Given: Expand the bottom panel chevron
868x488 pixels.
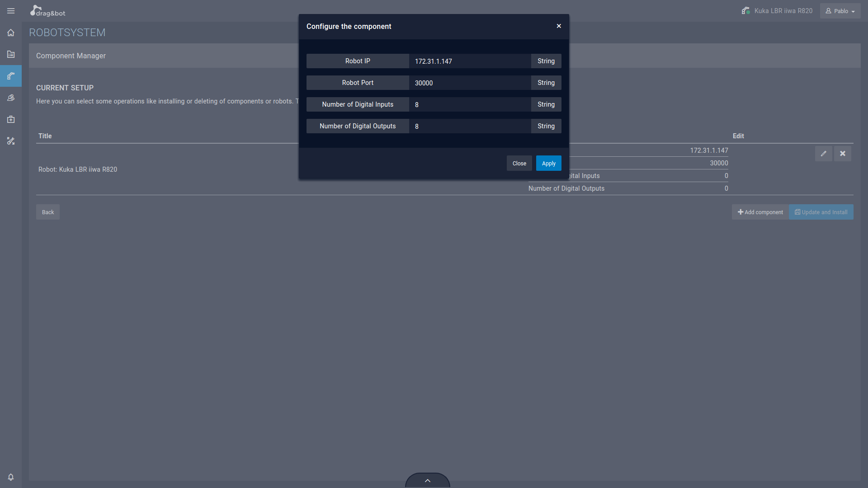Looking at the screenshot, I should [428, 480].
